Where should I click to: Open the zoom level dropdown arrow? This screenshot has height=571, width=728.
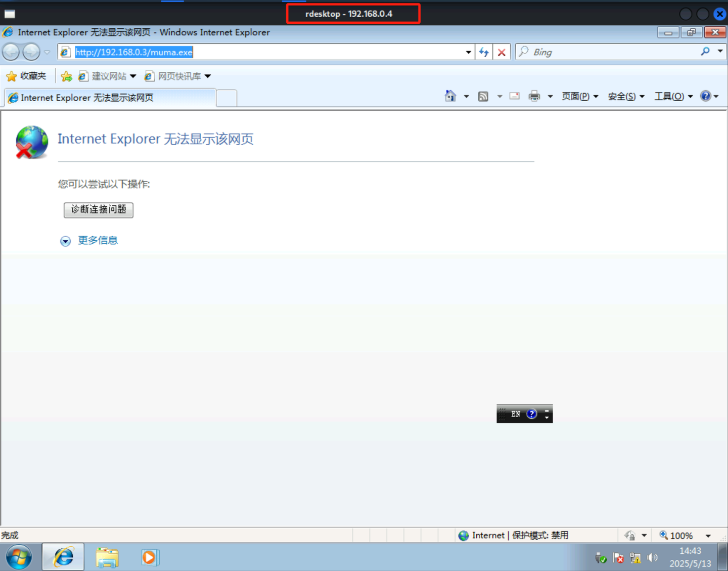[708, 536]
